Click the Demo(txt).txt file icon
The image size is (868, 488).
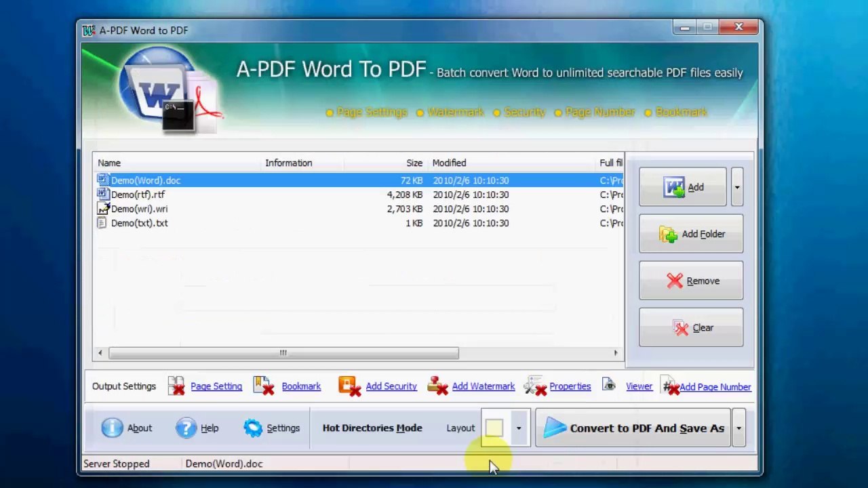coord(102,223)
